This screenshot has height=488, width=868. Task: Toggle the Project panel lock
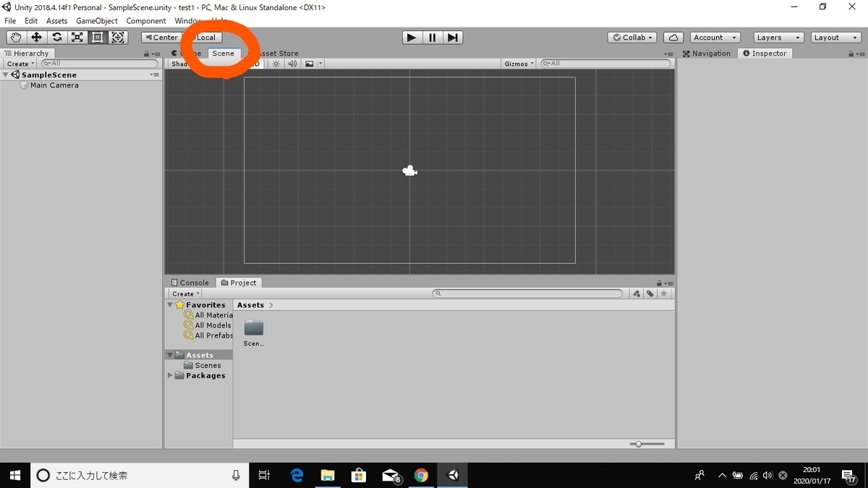pyautogui.click(x=658, y=283)
